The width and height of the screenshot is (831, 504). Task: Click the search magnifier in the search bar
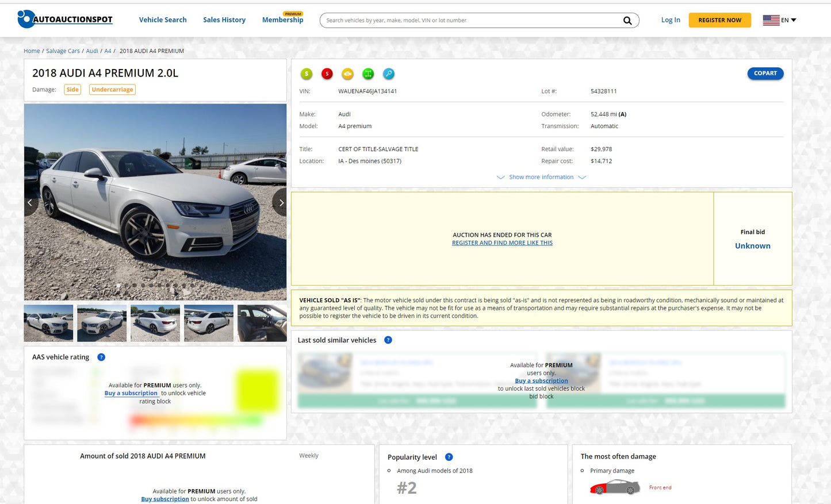click(x=627, y=20)
